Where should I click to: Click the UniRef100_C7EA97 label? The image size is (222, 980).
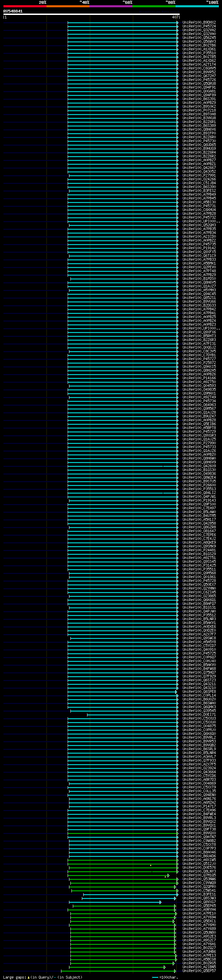[199, 508]
